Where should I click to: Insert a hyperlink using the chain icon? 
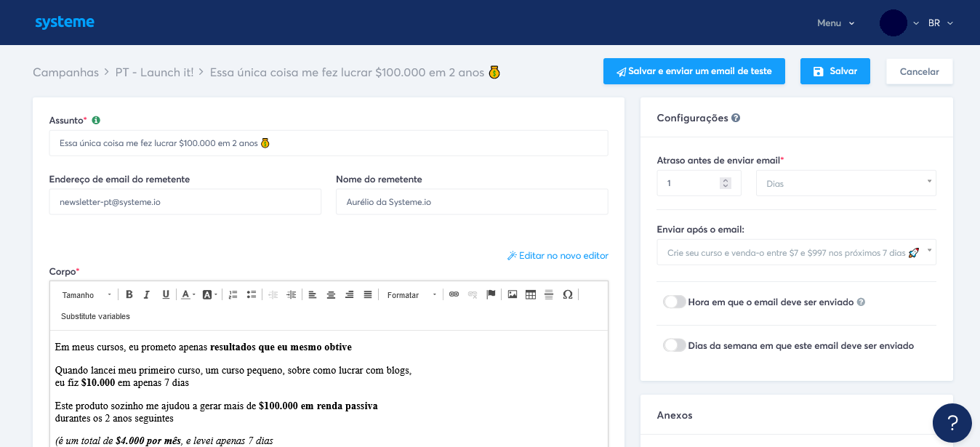click(453, 294)
